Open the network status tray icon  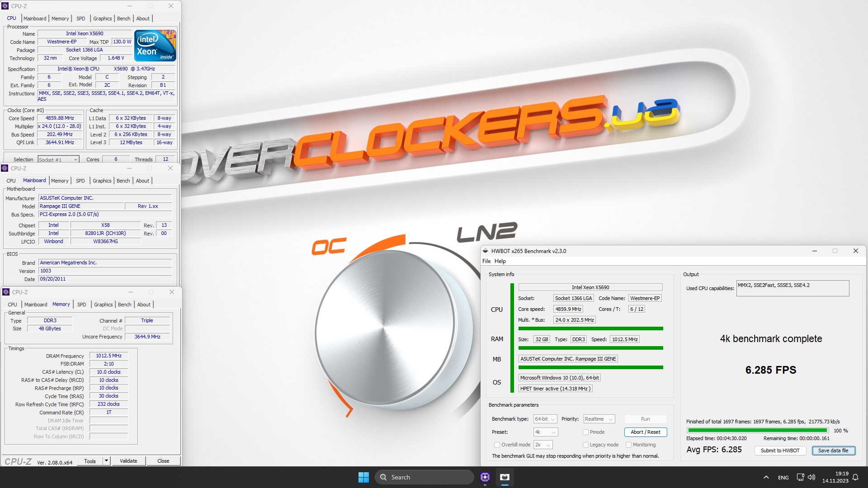[800, 477]
